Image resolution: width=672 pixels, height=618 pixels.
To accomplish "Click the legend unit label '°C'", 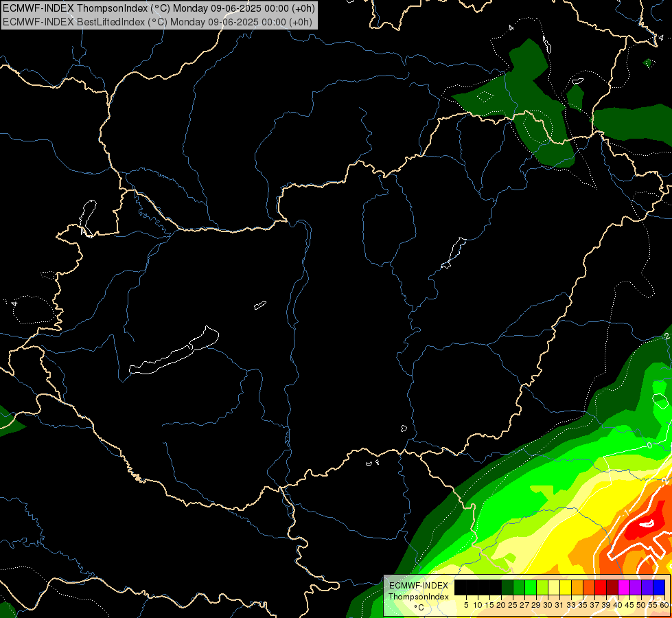I will (419, 607).
